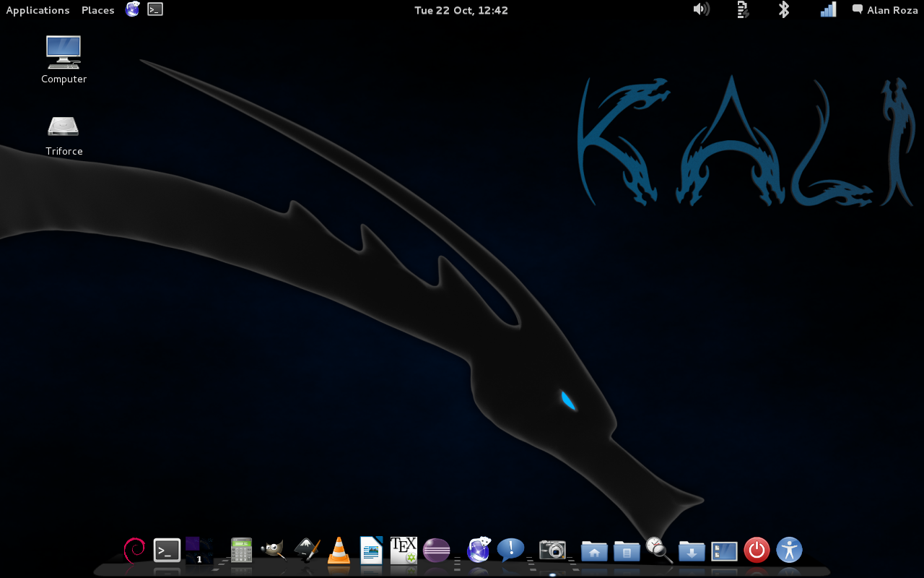This screenshot has height=578, width=924.
Task: Click the Debian swirl dock icon
Action: (134, 550)
